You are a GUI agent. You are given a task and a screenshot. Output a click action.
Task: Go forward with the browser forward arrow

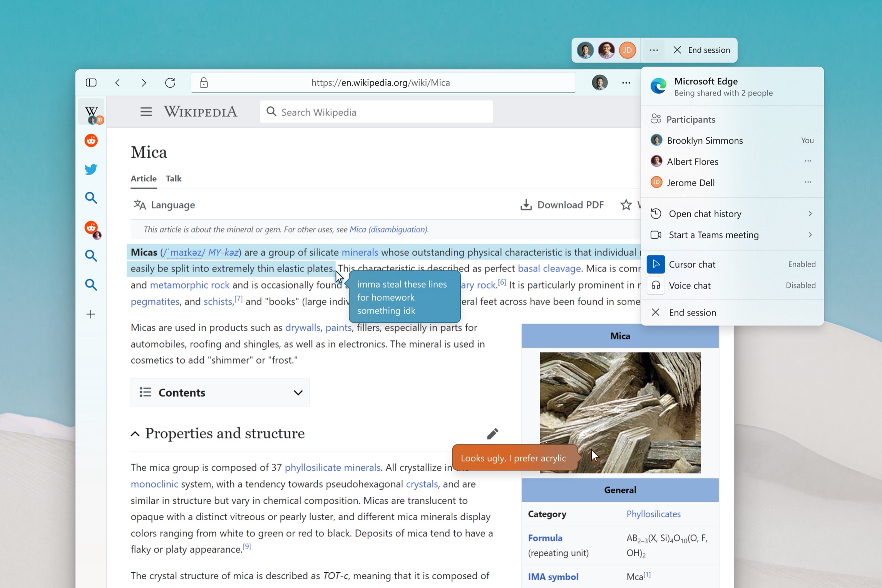[144, 82]
